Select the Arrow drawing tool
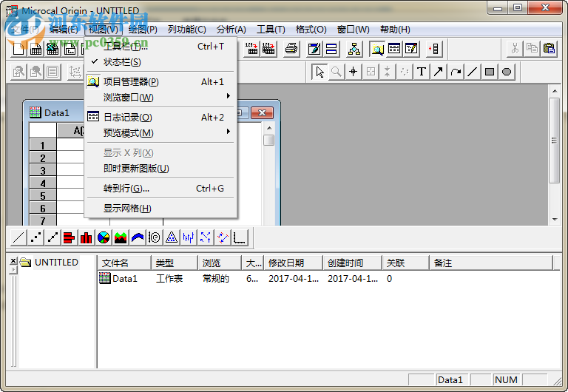This screenshot has height=392, width=568. (439, 72)
